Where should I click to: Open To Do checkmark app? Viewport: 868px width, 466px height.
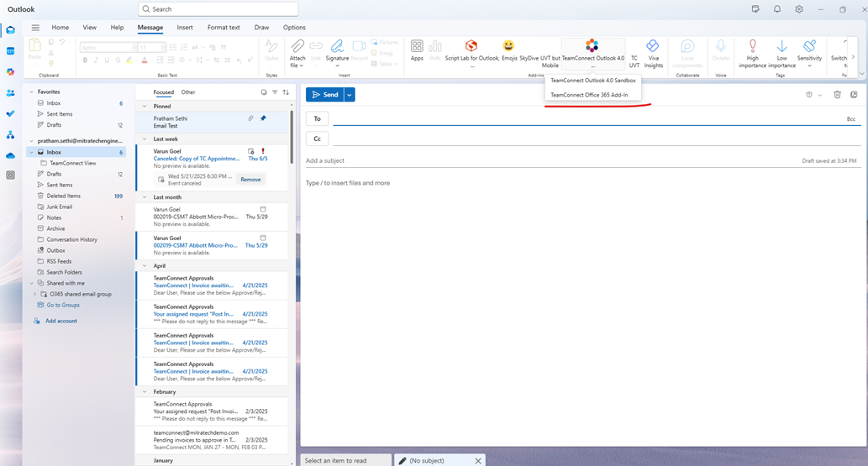click(11, 113)
